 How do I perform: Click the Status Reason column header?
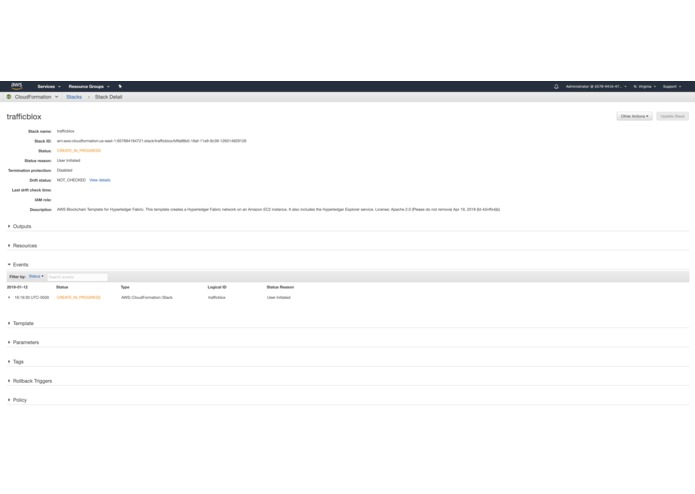(280, 287)
